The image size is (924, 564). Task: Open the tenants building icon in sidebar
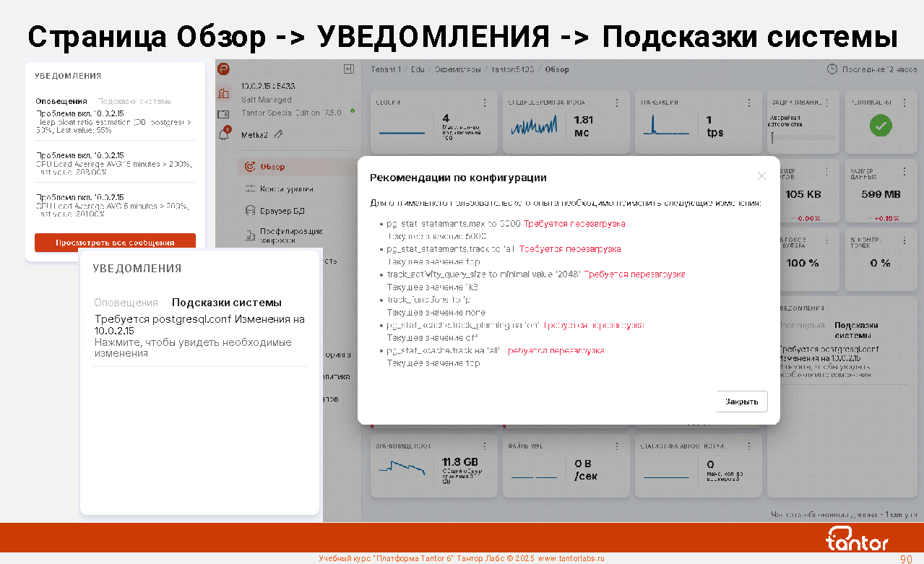pos(224,93)
